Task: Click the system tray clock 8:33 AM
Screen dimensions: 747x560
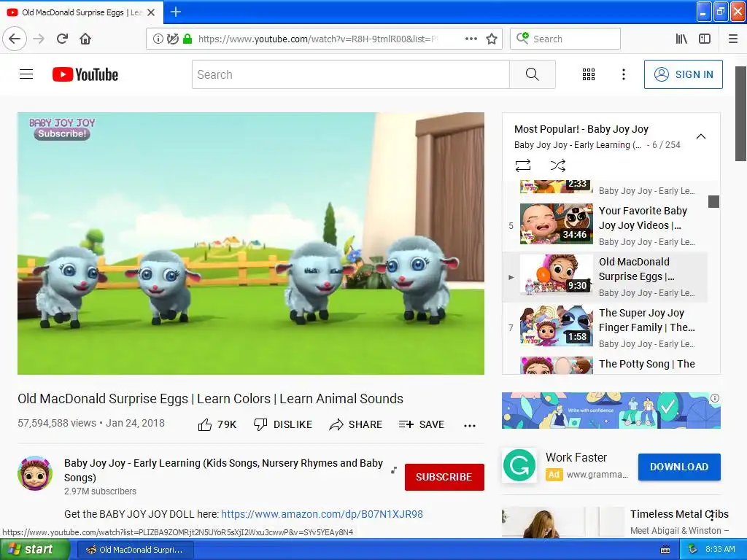Action: pyautogui.click(x=720, y=550)
